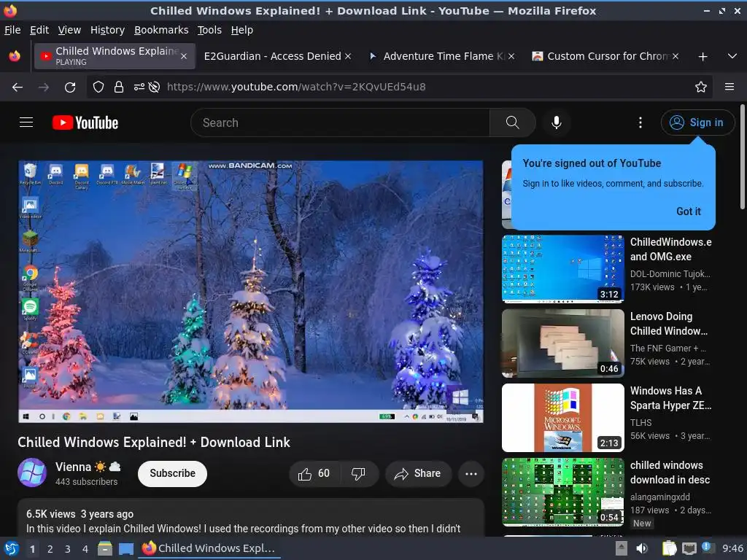Dismiss the popup with Got it
Screen dimensions: 747x560
tap(689, 211)
